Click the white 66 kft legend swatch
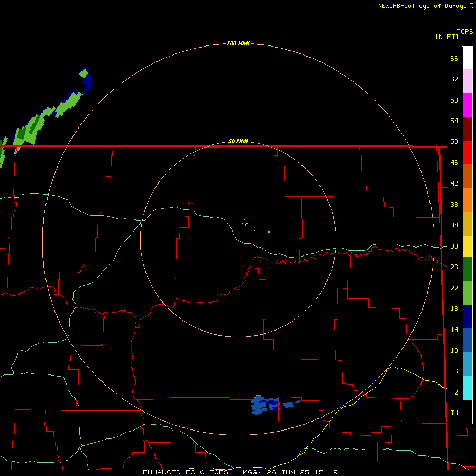Viewport: 476px width, 476px height. (467, 58)
